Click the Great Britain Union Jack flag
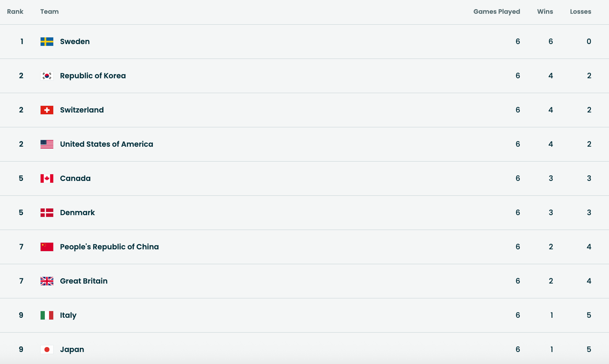 pos(47,281)
